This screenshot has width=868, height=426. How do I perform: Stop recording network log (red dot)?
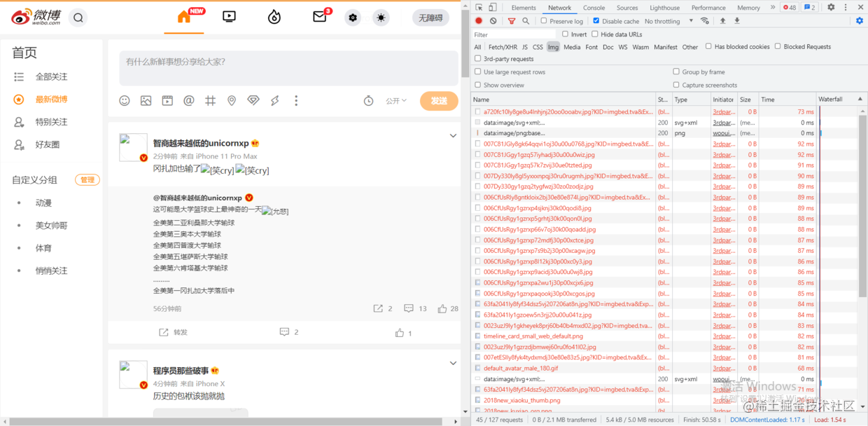pyautogui.click(x=479, y=21)
